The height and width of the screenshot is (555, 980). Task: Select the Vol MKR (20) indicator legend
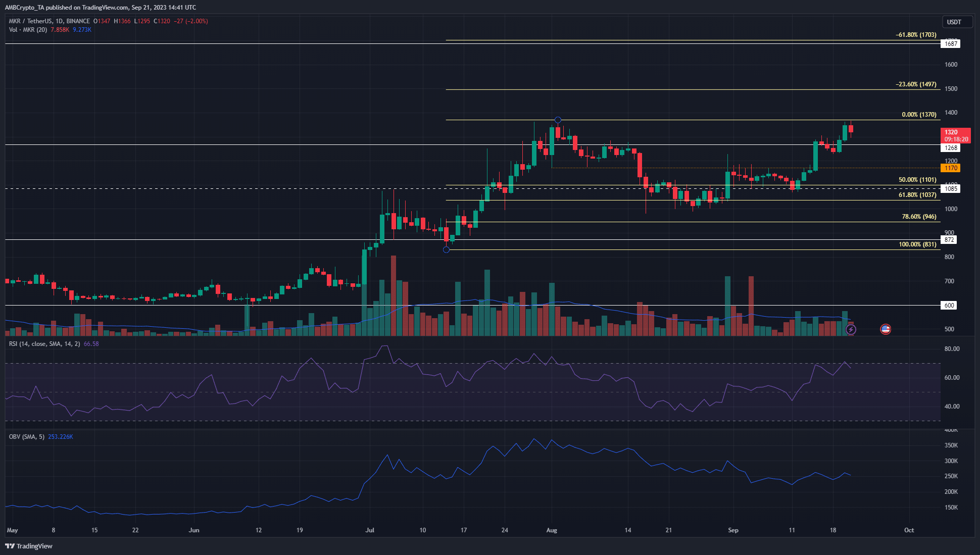click(x=28, y=30)
